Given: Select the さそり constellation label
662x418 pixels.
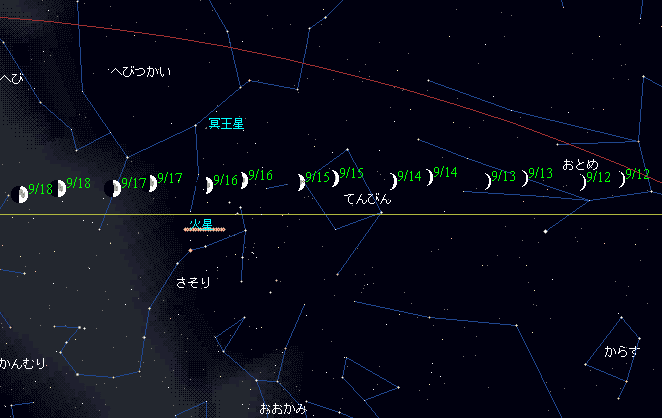Looking at the screenshot, I should click(193, 283).
